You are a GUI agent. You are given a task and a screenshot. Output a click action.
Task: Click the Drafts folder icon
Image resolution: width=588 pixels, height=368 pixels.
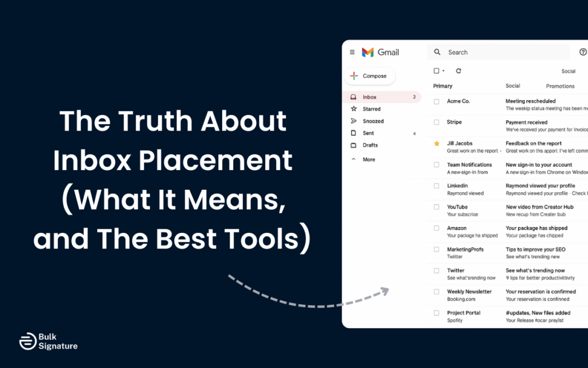tap(353, 145)
